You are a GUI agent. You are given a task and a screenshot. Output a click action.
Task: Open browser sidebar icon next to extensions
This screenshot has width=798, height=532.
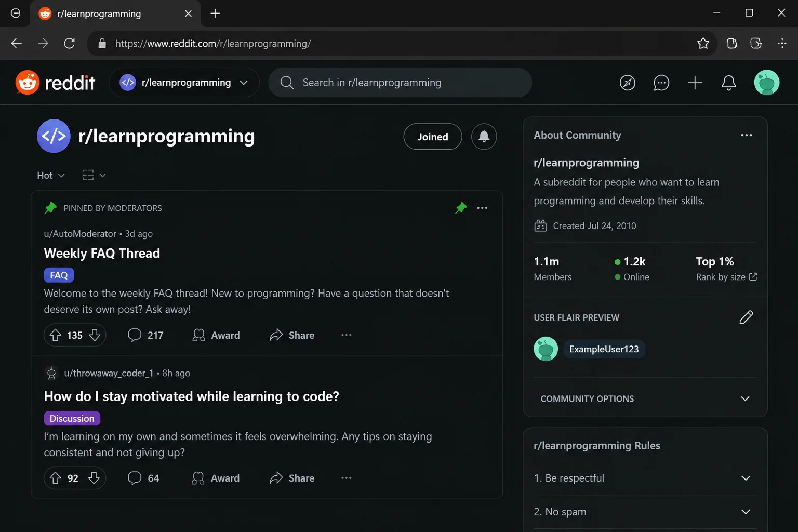pyautogui.click(x=756, y=44)
